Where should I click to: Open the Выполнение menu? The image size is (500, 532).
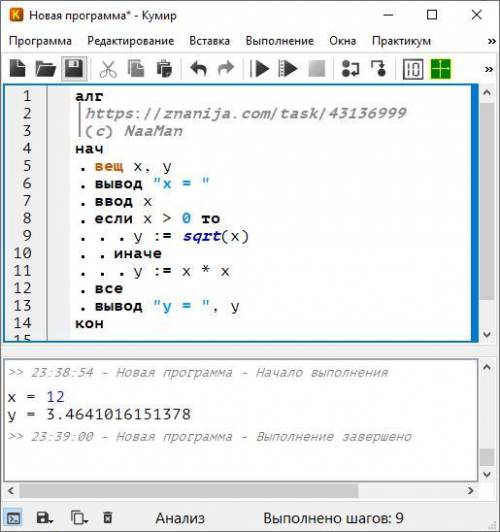(x=280, y=41)
